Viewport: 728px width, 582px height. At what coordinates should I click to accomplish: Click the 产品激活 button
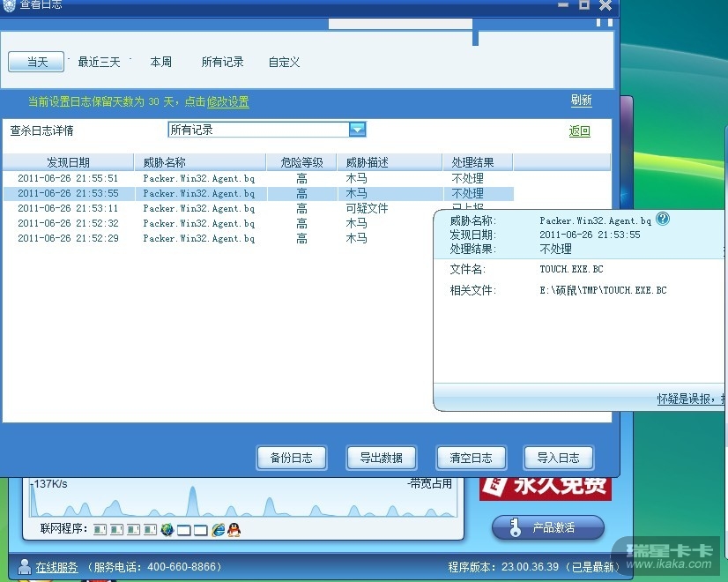548,527
